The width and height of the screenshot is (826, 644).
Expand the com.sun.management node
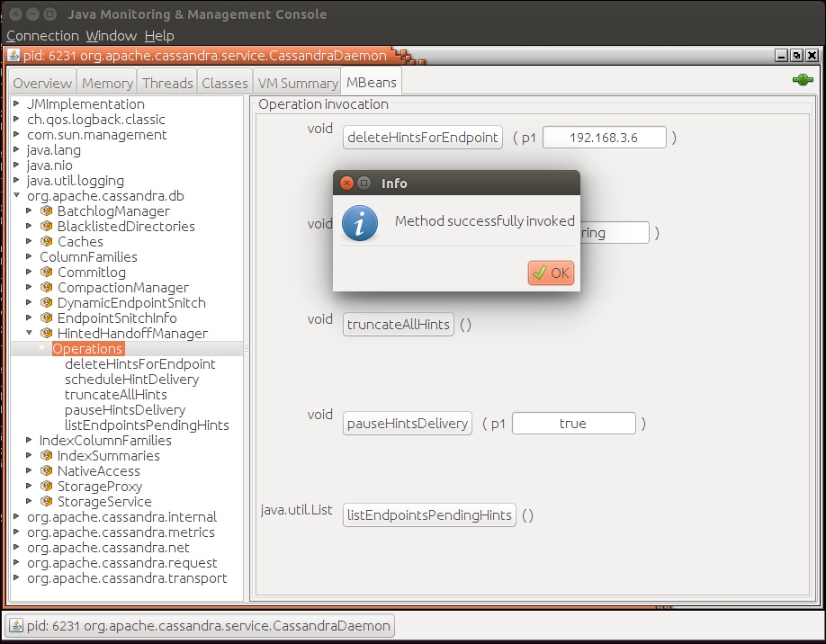tap(16, 134)
